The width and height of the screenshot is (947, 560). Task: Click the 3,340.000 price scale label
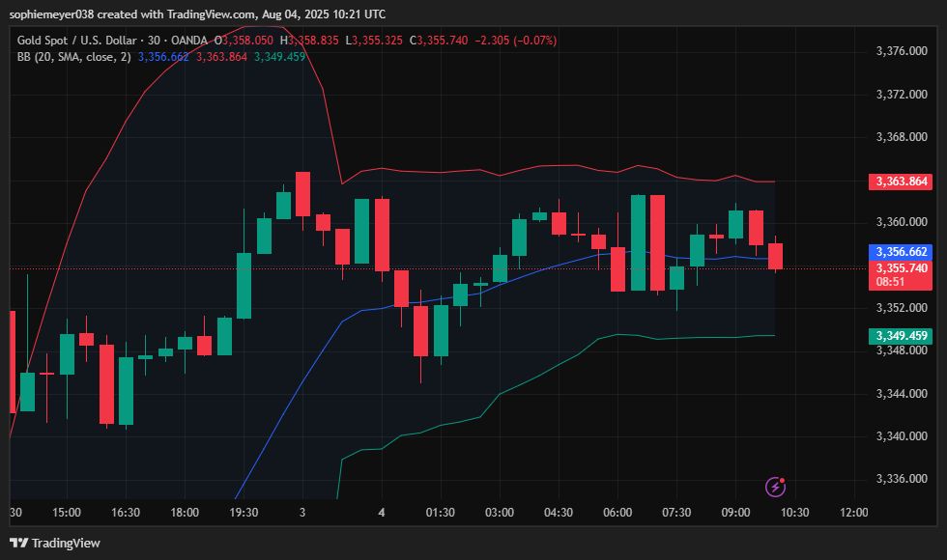pos(902,435)
